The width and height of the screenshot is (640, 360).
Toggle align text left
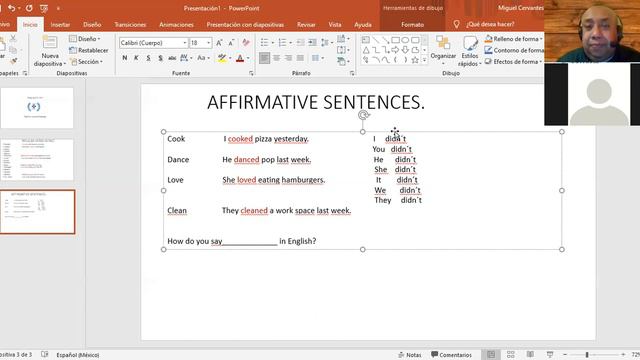click(x=264, y=58)
